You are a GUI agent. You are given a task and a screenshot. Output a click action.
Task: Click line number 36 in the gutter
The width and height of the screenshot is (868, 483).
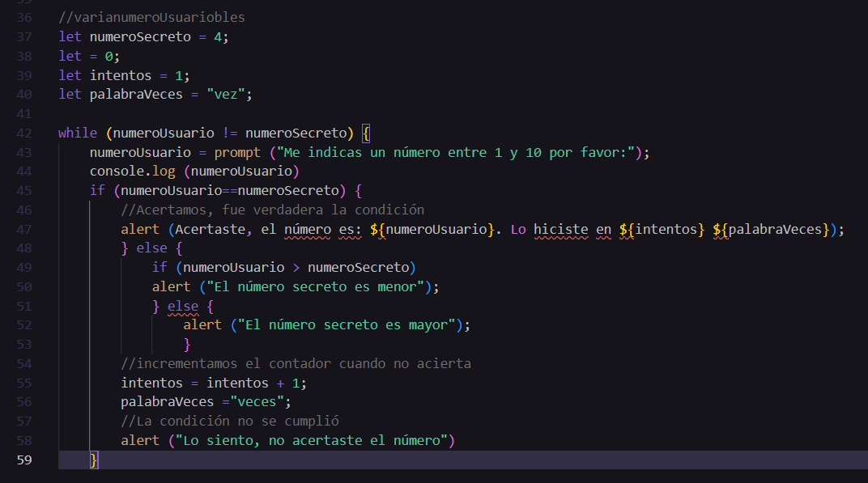pos(23,18)
